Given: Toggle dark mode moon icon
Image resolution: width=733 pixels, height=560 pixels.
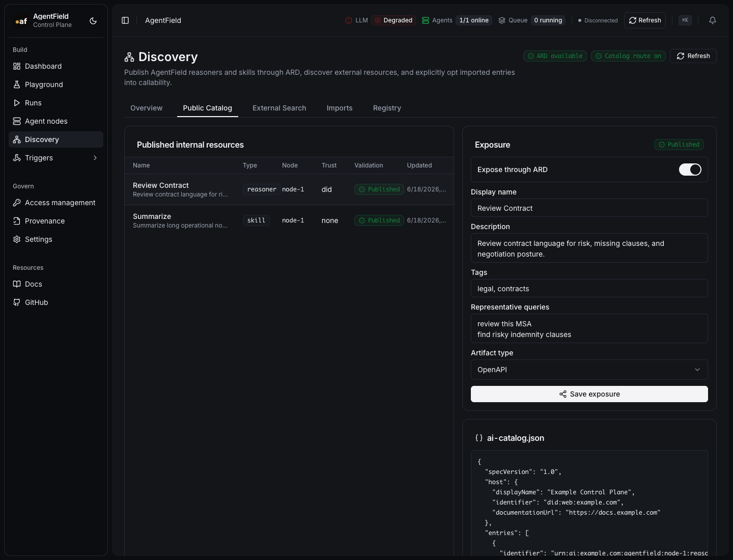Looking at the screenshot, I should coord(93,21).
